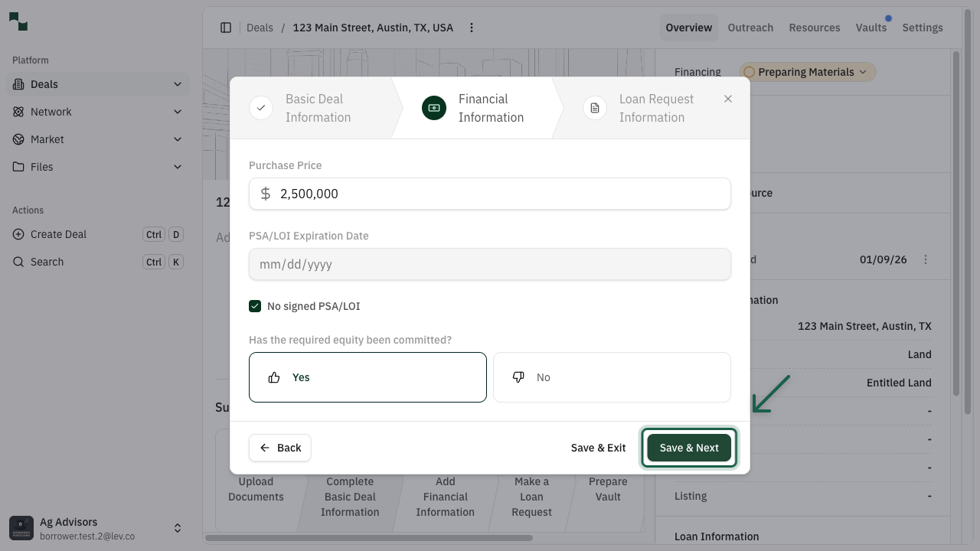980x551 pixels.
Task: Expand the Ag Advisors account switcher
Action: tap(178, 528)
